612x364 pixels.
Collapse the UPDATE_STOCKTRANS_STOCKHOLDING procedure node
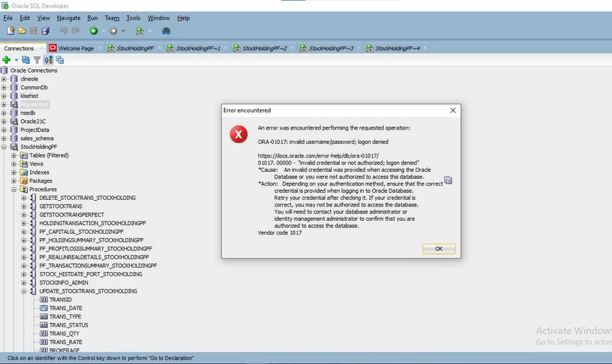tap(24, 291)
